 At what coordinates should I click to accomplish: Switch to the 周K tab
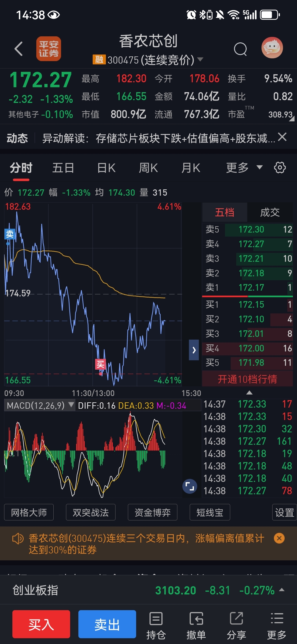point(148,168)
